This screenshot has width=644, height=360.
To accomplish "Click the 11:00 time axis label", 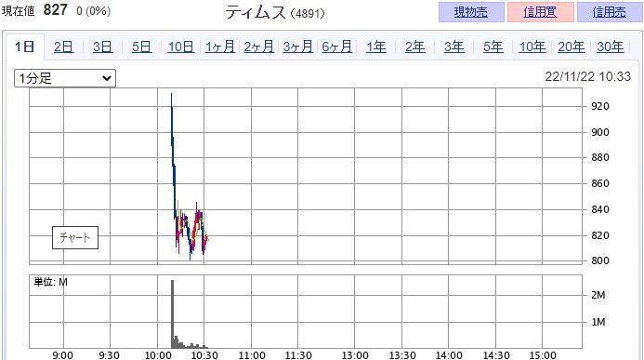I will point(252,355).
